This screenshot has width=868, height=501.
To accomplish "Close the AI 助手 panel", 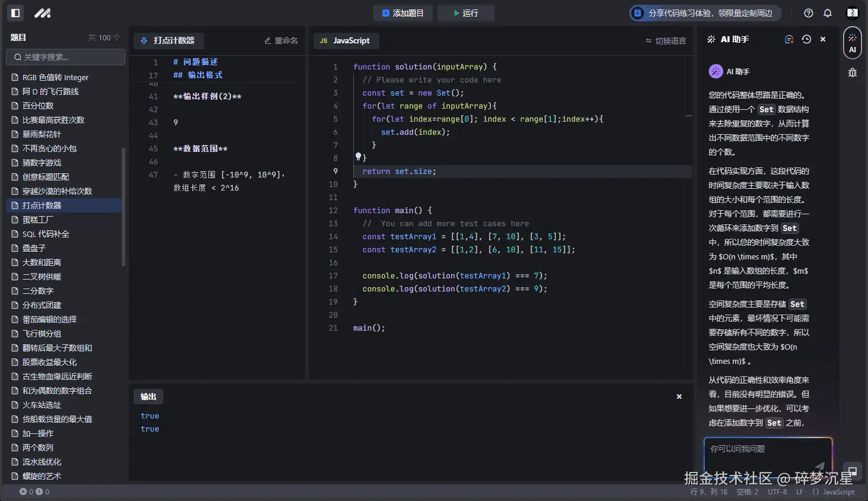I will 823,39.
